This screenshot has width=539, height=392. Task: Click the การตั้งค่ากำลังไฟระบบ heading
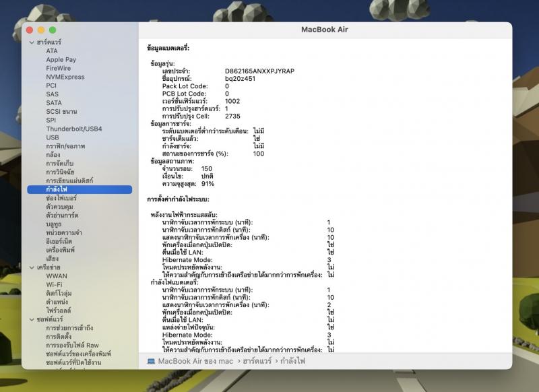click(178, 199)
